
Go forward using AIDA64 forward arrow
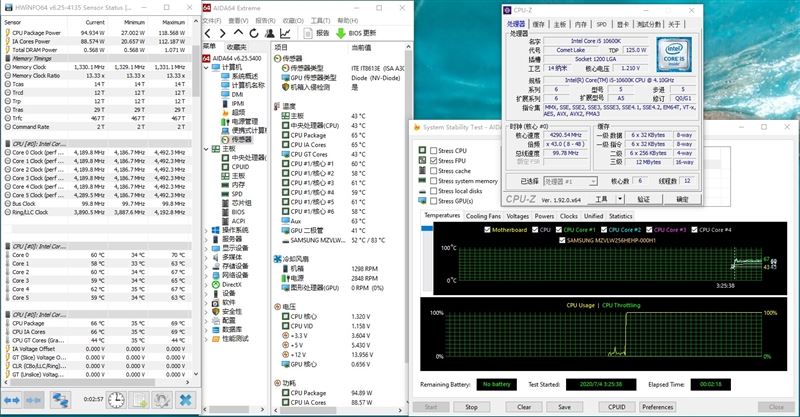click(222, 33)
